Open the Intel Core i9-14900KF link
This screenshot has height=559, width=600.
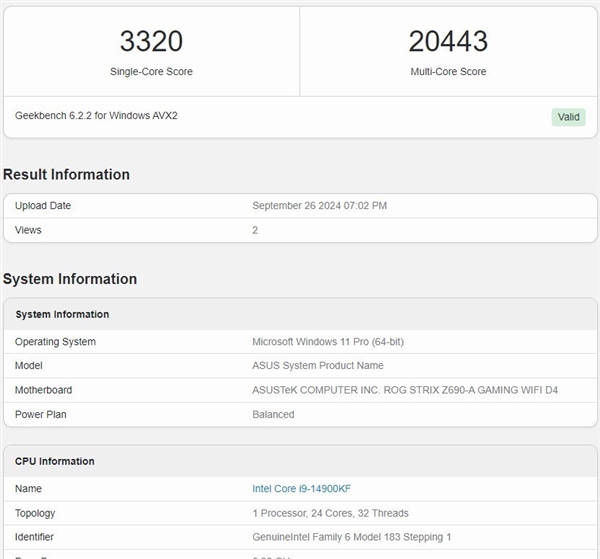[x=301, y=489]
